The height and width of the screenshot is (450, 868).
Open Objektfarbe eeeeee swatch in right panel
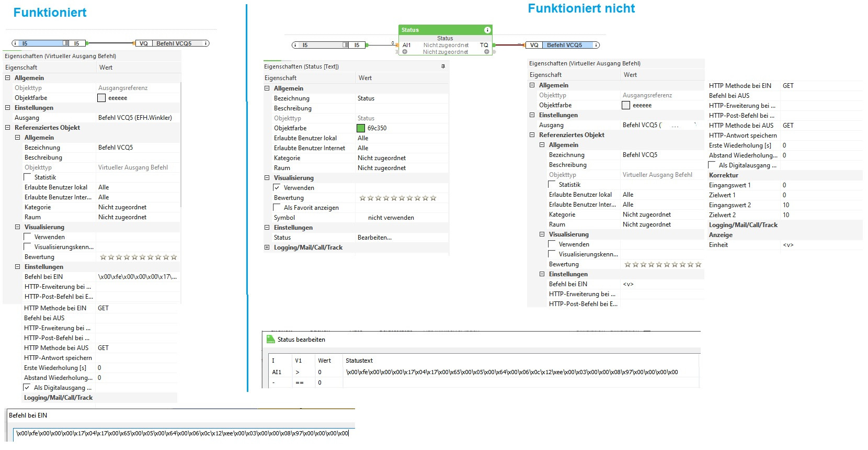click(x=626, y=105)
